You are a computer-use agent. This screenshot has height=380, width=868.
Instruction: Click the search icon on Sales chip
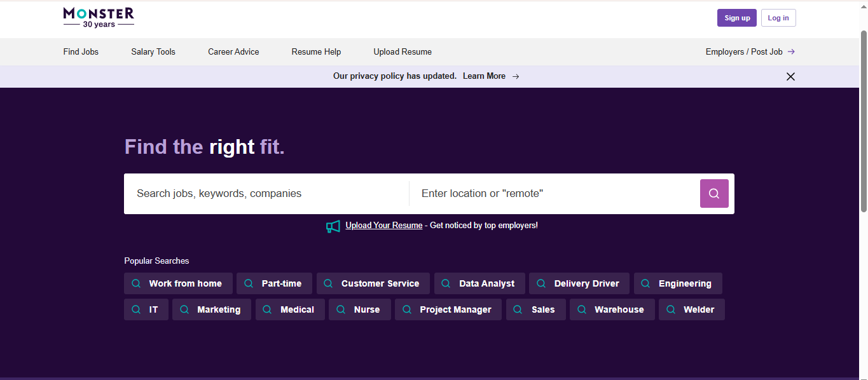click(518, 309)
